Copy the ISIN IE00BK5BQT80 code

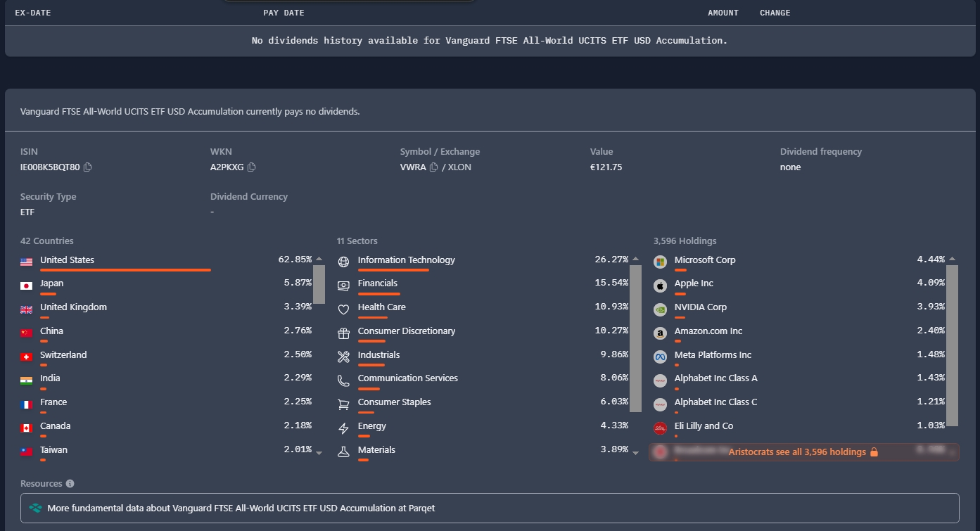click(88, 167)
